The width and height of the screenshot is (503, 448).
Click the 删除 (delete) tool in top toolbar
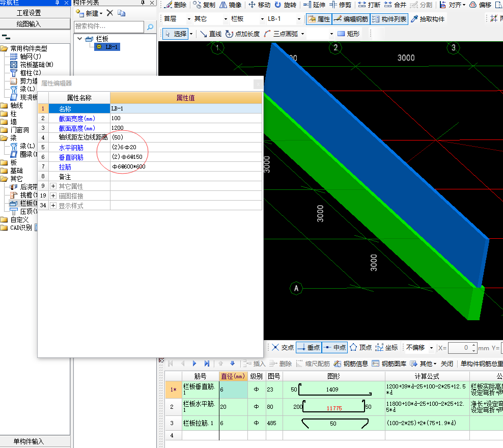click(176, 5)
